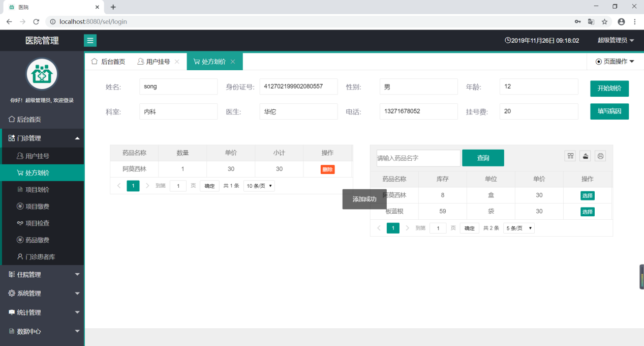Switch to the 用户挂号 tab
644x346 pixels.
tap(154, 62)
